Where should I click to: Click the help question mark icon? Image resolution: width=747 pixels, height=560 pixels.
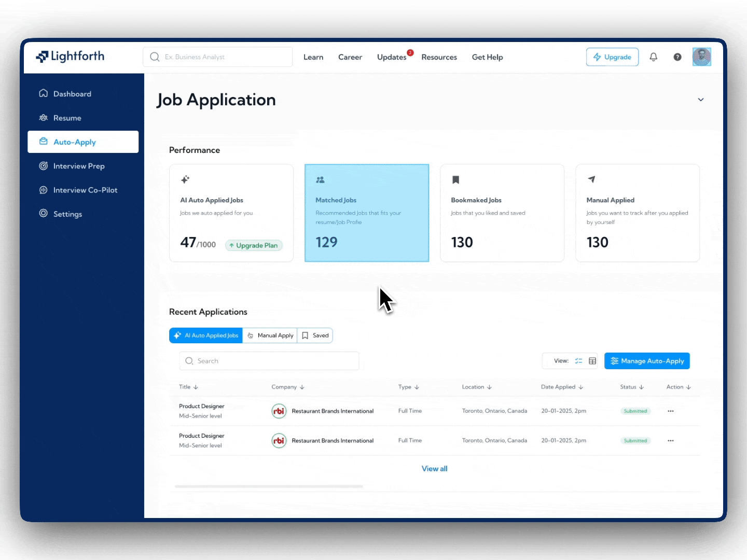(677, 57)
